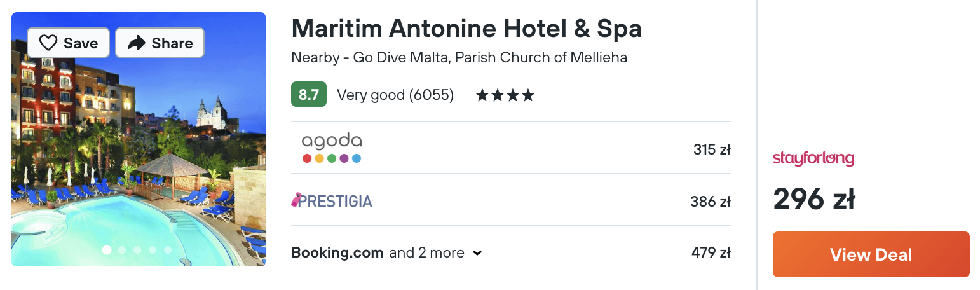Select the third photo carousel dot
This screenshot has height=290, width=980.
(x=137, y=250)
